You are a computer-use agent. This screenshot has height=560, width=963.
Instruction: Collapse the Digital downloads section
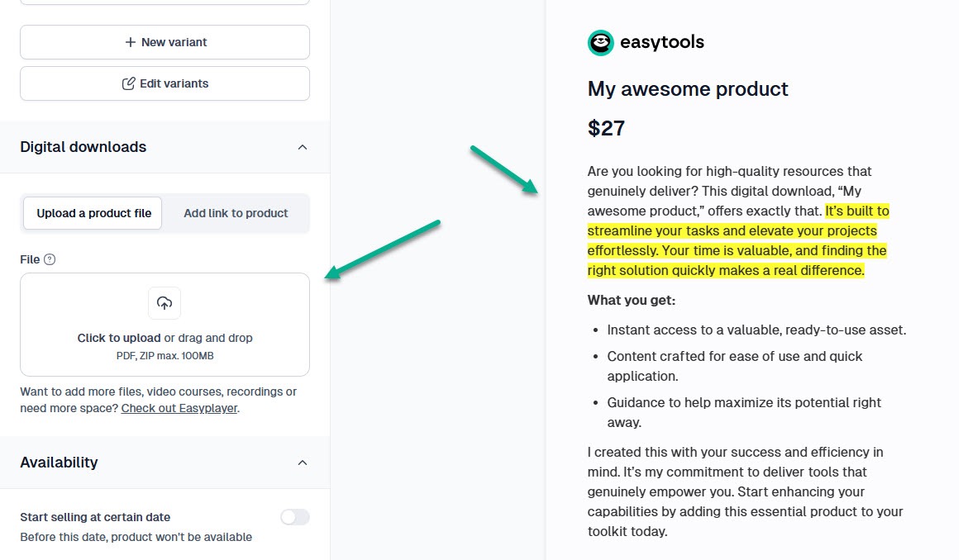tap(303, 147)
